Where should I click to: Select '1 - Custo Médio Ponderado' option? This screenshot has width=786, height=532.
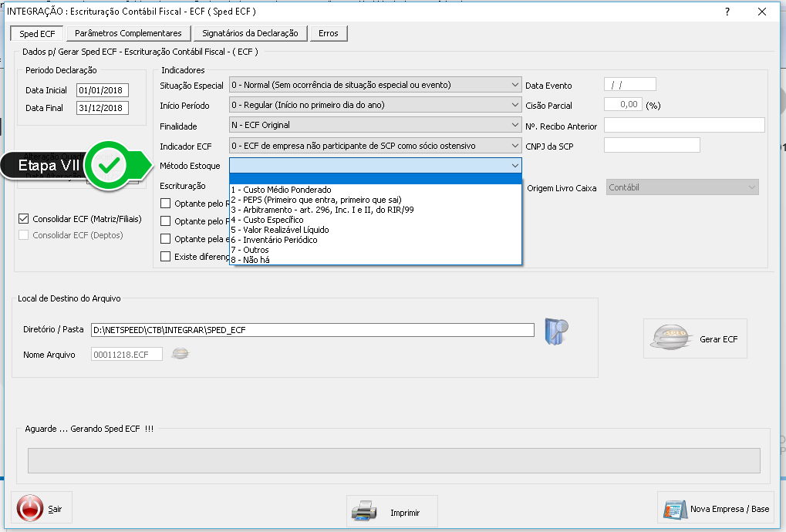281,190
